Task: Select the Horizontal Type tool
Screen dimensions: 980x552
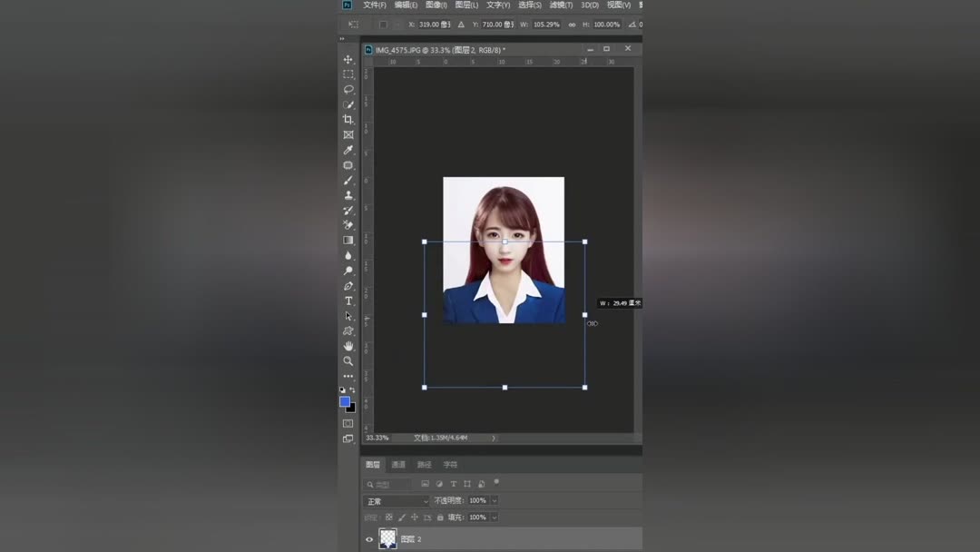Action: click(x=348, y=301)
